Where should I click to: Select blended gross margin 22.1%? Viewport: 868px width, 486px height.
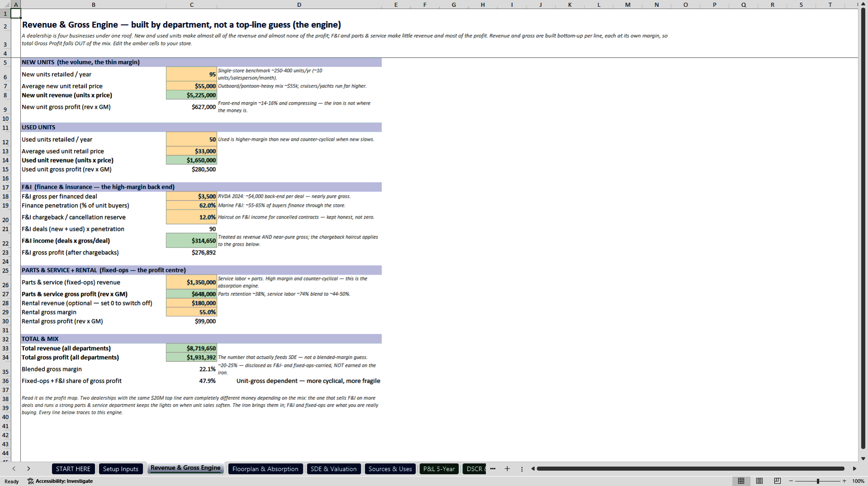coord(192,369)
